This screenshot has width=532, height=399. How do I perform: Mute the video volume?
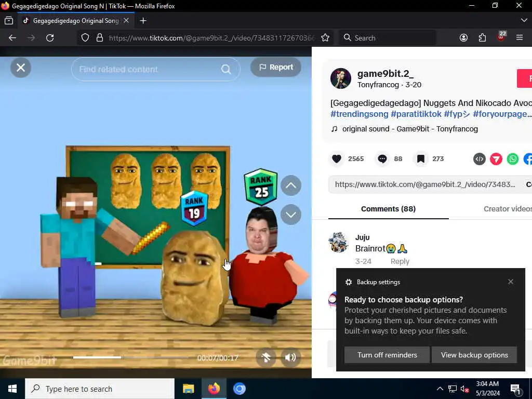coord(290,357)
